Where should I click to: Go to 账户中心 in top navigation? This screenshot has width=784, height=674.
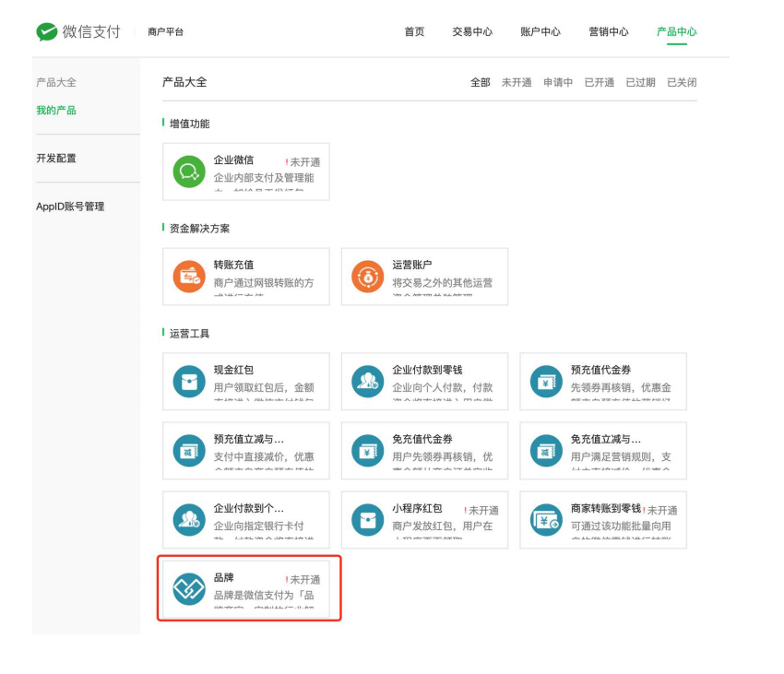(540, 32)
